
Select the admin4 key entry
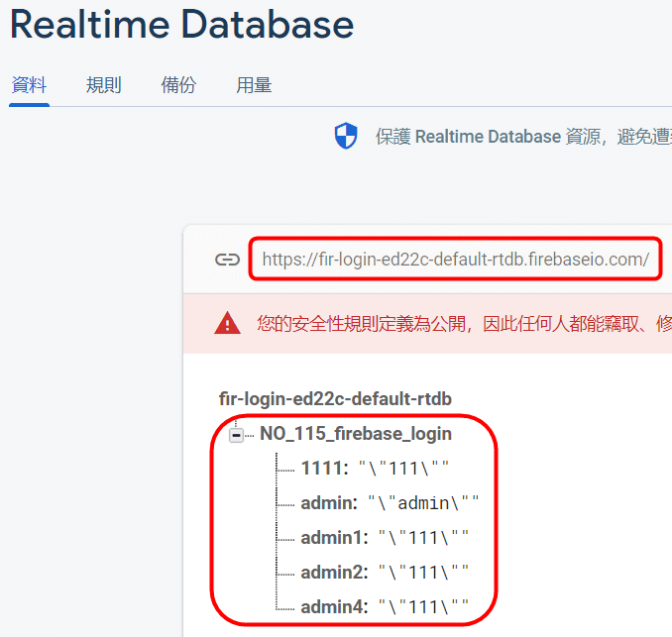334,607
